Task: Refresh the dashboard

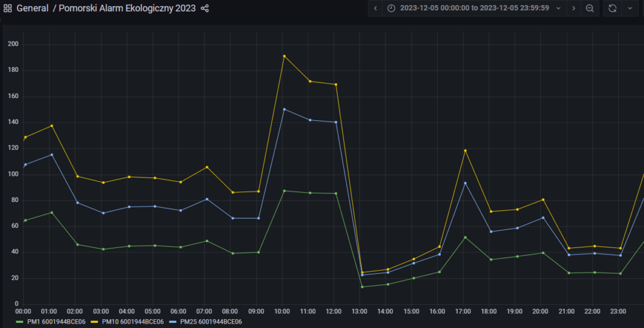Action: (x=612, y=8)
